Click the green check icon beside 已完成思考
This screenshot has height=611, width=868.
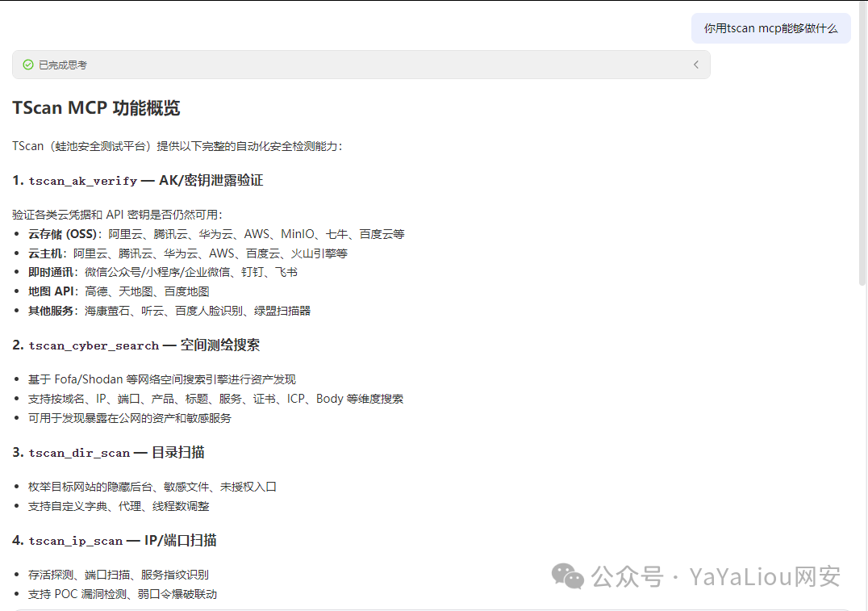click(x=28, y=65)
